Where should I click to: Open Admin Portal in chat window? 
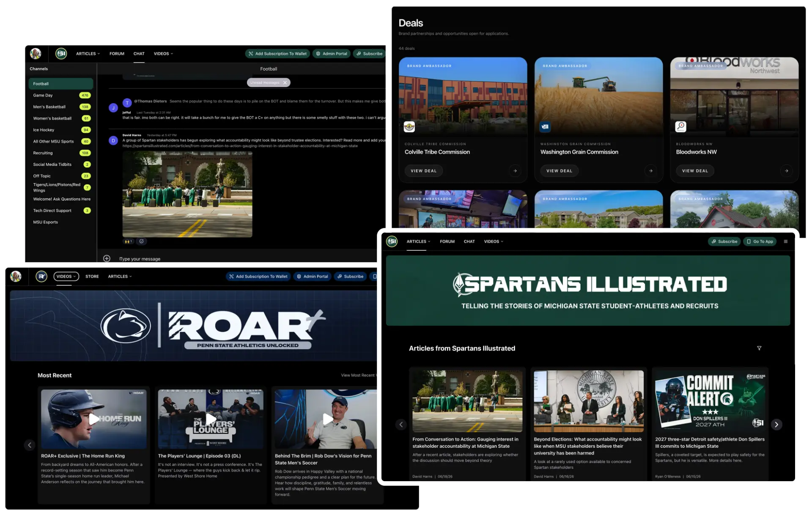pyautogui.click(x=332, y=54)
